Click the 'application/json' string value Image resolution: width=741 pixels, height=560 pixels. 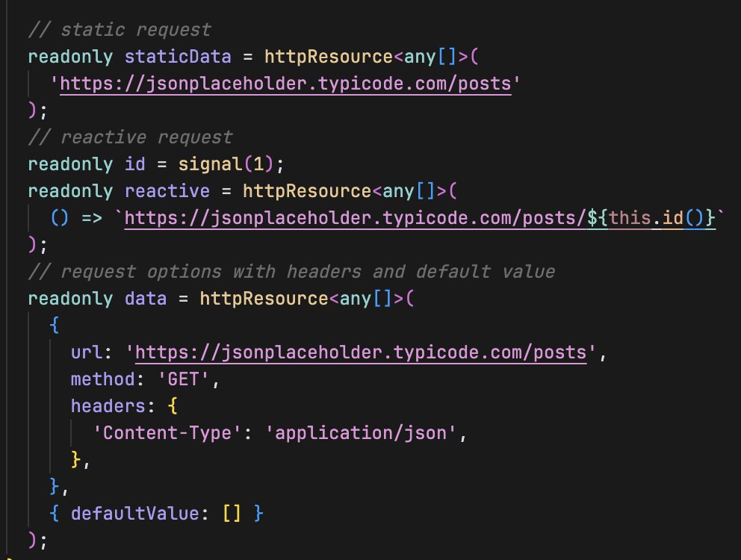tap(361, 433)
